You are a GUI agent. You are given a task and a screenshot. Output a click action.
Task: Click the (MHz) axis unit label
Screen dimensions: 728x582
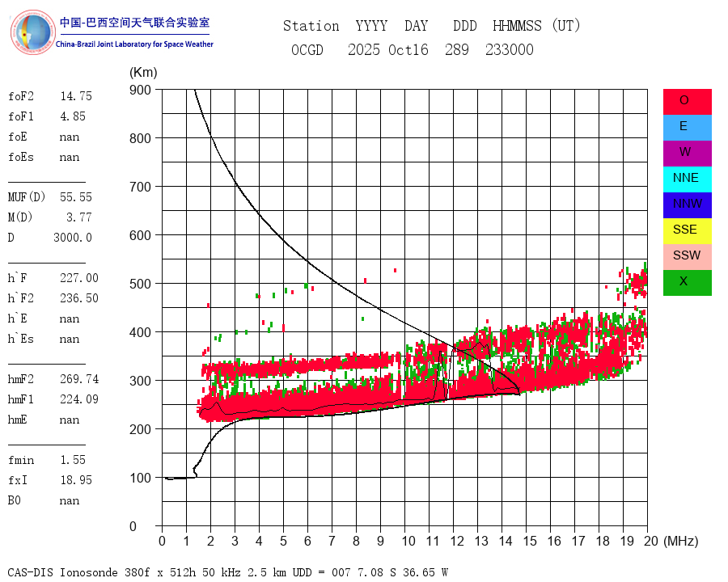[680, 541]
